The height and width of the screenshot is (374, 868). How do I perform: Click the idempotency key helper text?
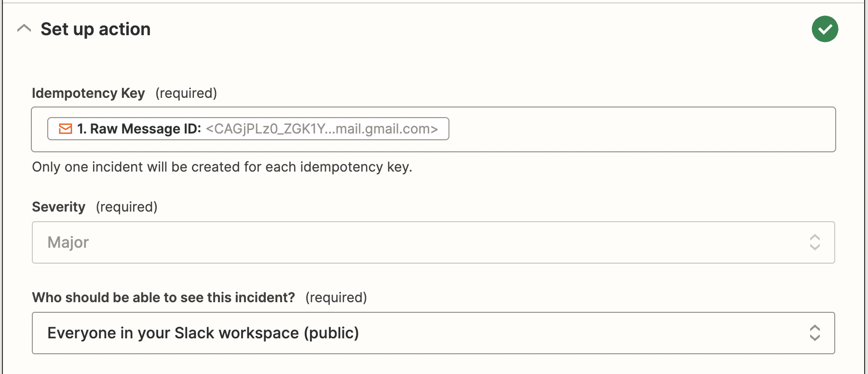tap(222, 167)
